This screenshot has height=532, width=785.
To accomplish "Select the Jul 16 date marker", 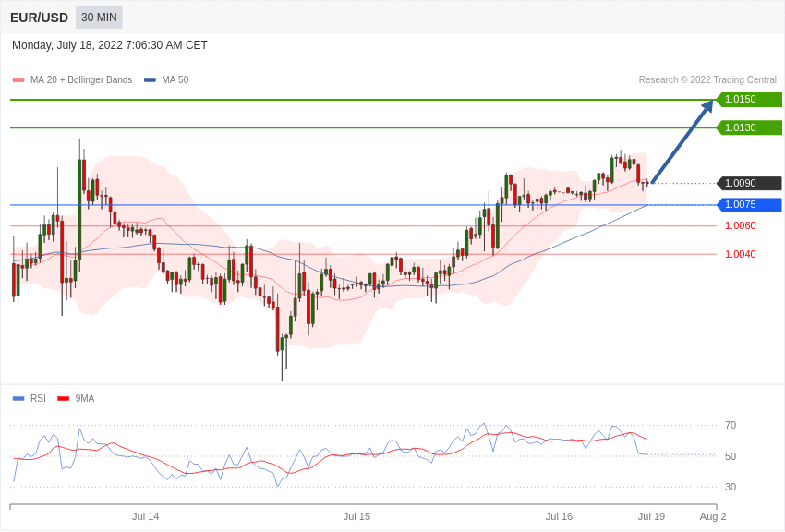I will click(x=559, y=516).
